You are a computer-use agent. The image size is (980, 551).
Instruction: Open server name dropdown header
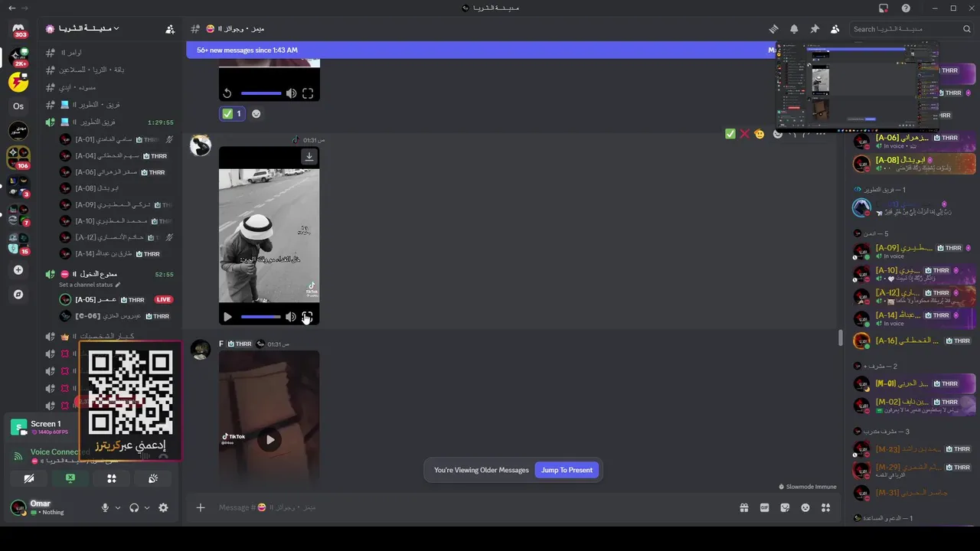[x=83, y=29]
